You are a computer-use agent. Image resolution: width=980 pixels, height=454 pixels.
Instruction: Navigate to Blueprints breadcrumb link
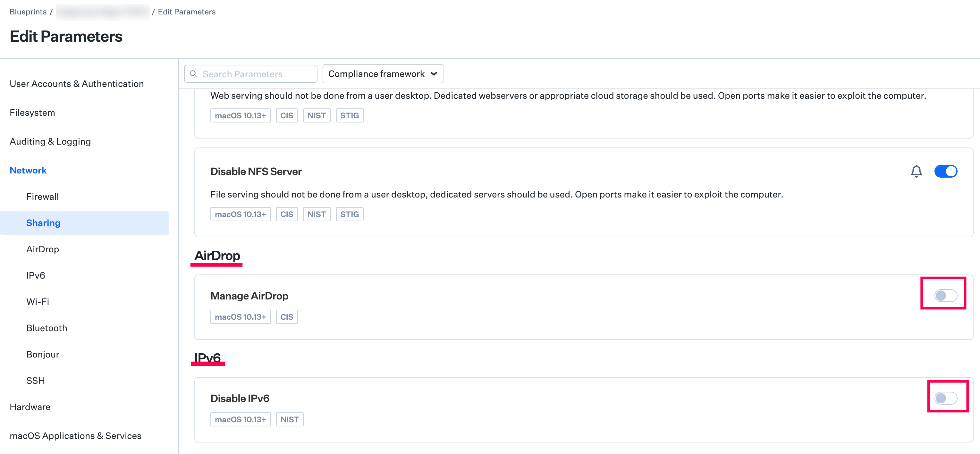click(x=28, y=12)
